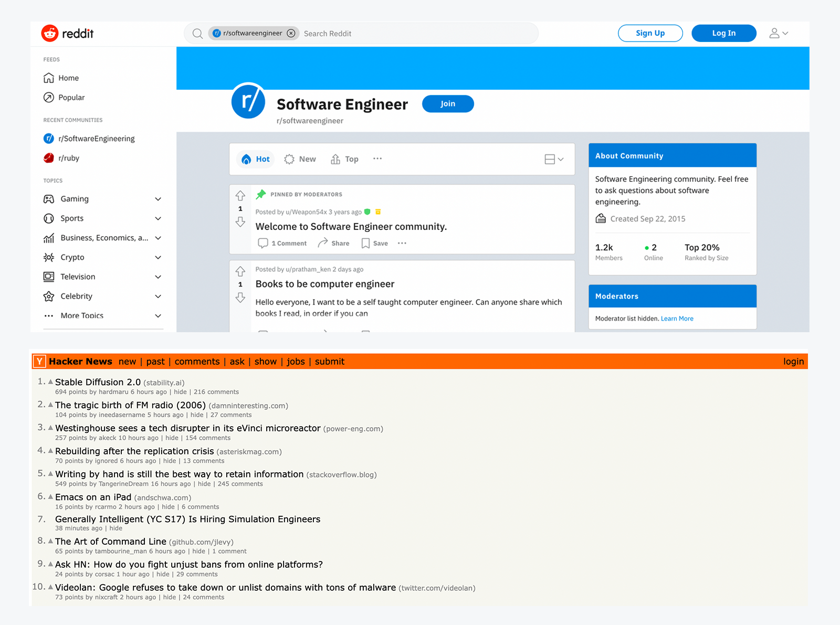840x625 pixels.
Task: Click the Business chart icon
Action: click(49, 238)
